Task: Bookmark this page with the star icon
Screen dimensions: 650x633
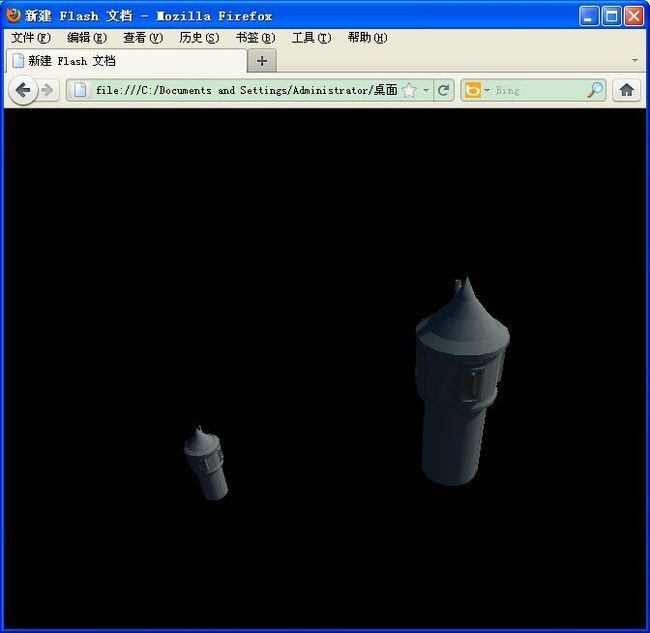Action: (410, 90)
